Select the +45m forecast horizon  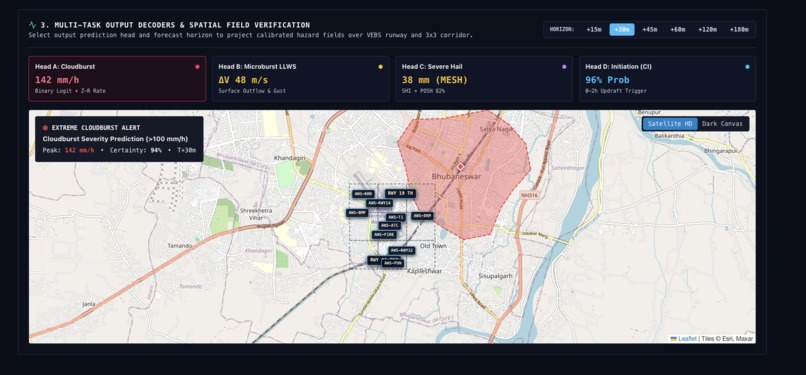(650, 30)
